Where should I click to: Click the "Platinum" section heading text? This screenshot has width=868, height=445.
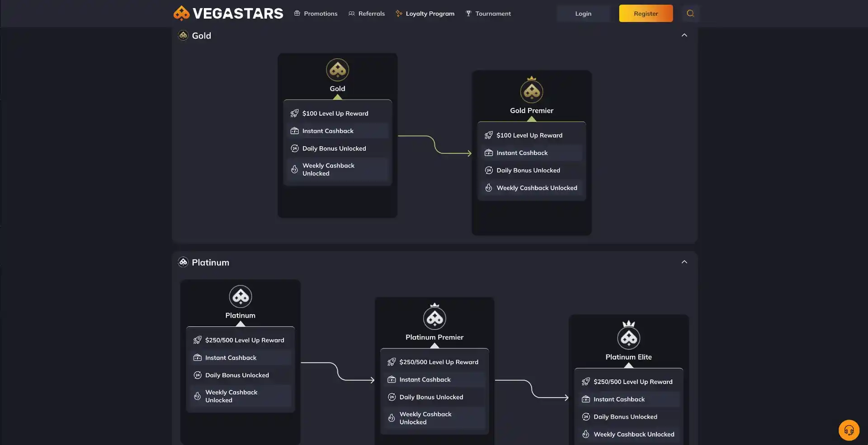(x=210, y=262)
